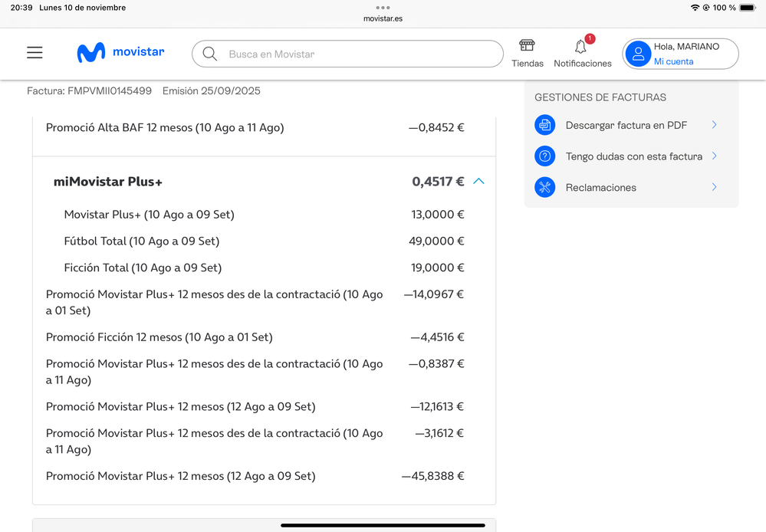Click the Descargar factura en PDF link
Viewport: 766px width, 532px height.
[x=626, y=125]
